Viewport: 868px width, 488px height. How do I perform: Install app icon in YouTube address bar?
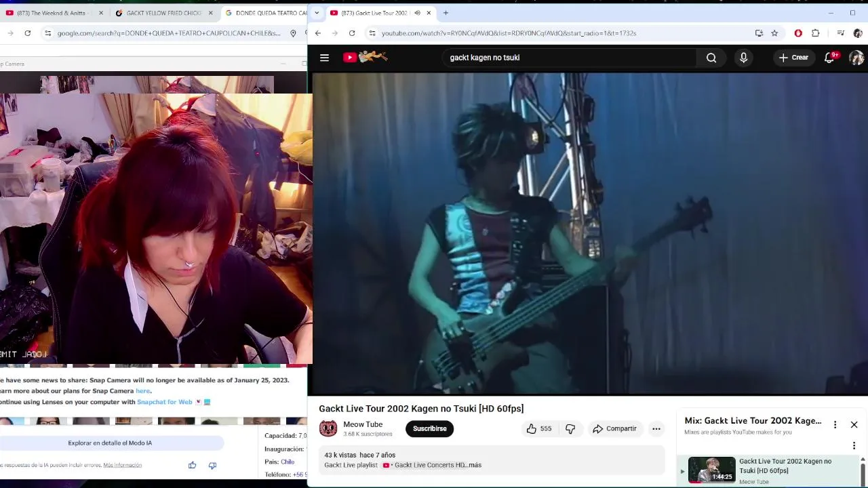coord(759,33)
